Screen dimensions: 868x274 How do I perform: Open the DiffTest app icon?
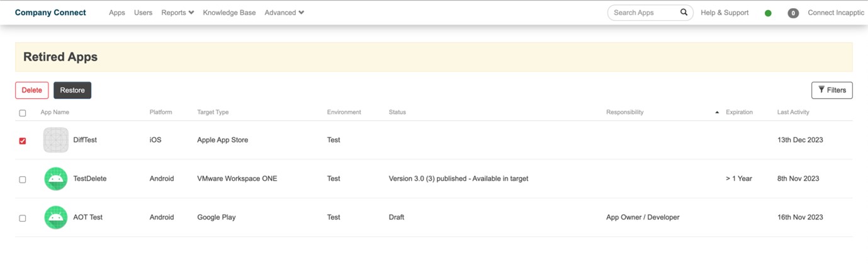[x=56, y=140]
